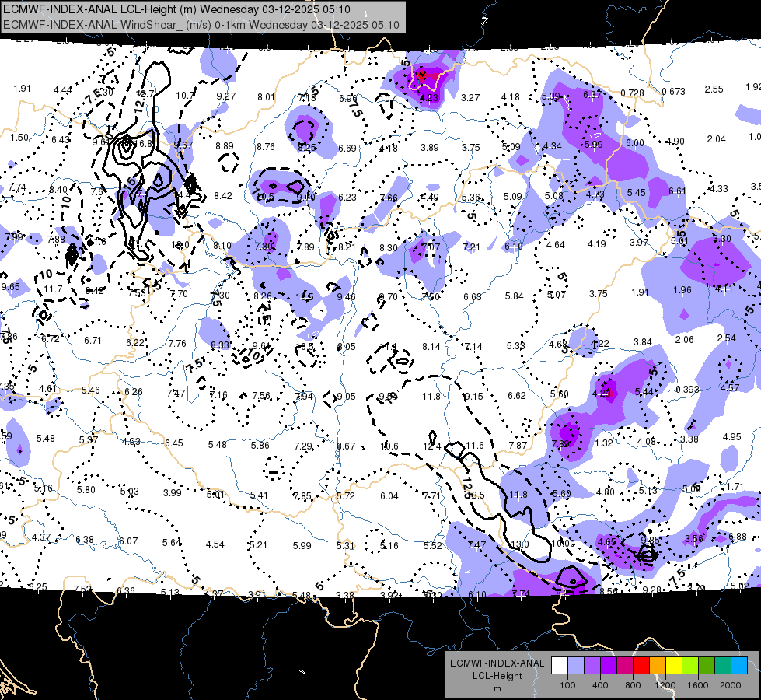
Task: Click the shear value 8.89
Action: point(224,146)
